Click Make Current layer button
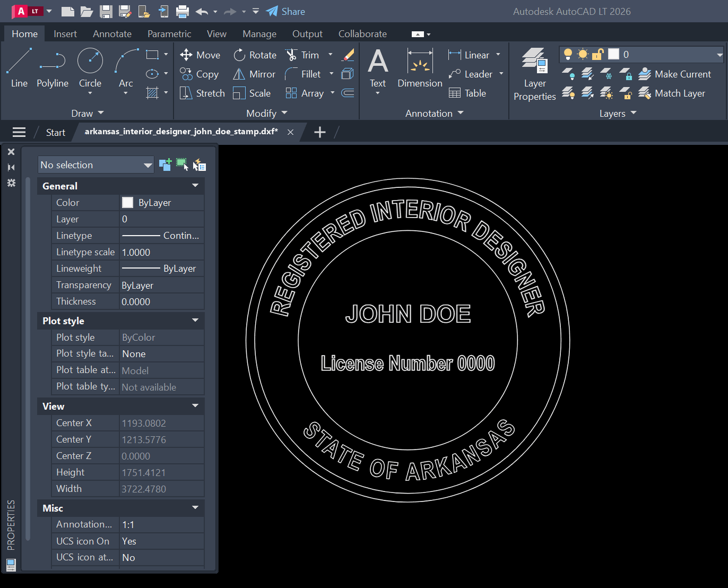 [675, 74]
